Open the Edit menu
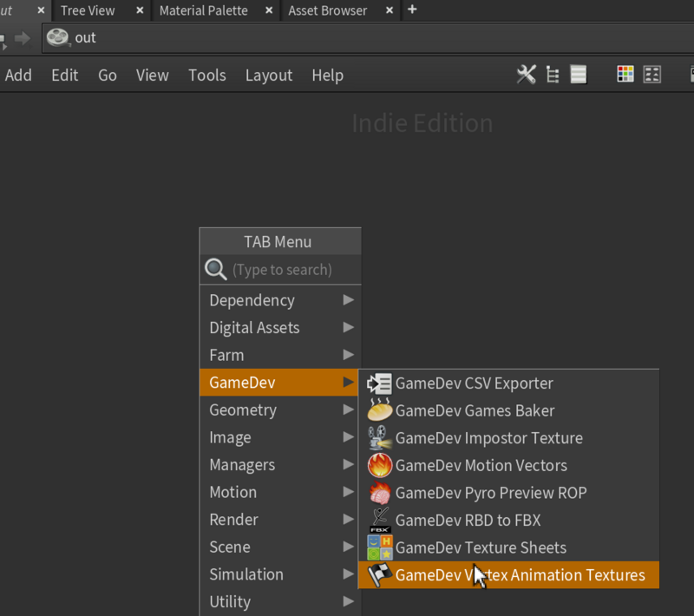 coord(64,75)
